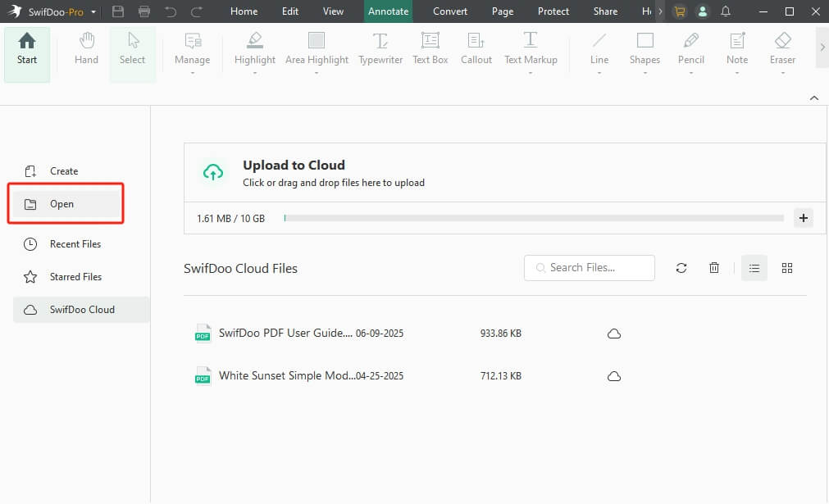
Task: Expand the Highlight dropdown arrow
Action: pos(255,73)
